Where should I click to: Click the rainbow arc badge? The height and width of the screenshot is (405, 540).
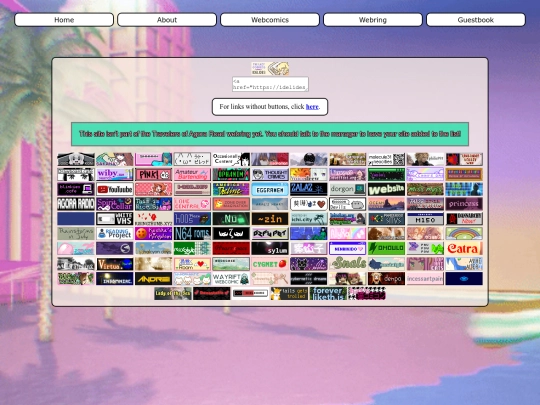tap(464, 233)
